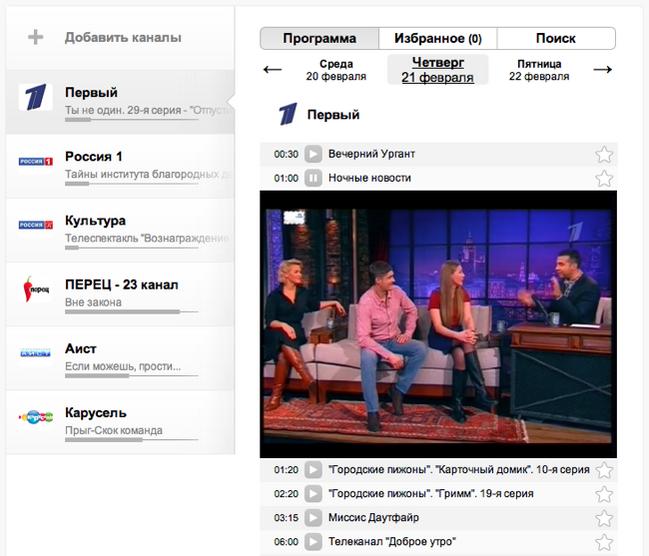Click the video player showing the talk show

click(x=438, y=324)
